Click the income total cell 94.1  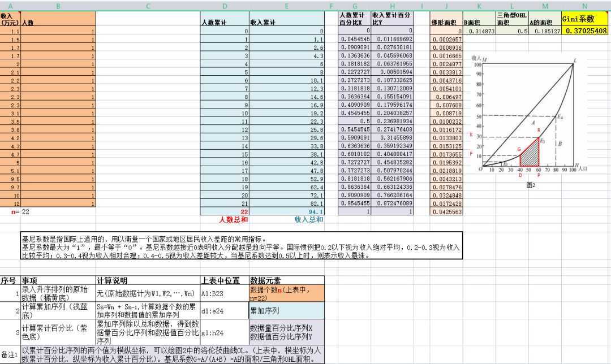click(x=287, y=212)
